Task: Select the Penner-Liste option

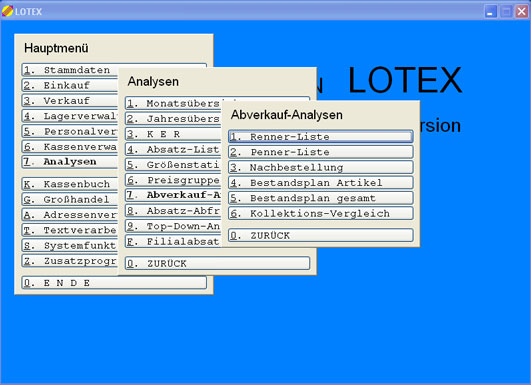Action: (321, 152)
